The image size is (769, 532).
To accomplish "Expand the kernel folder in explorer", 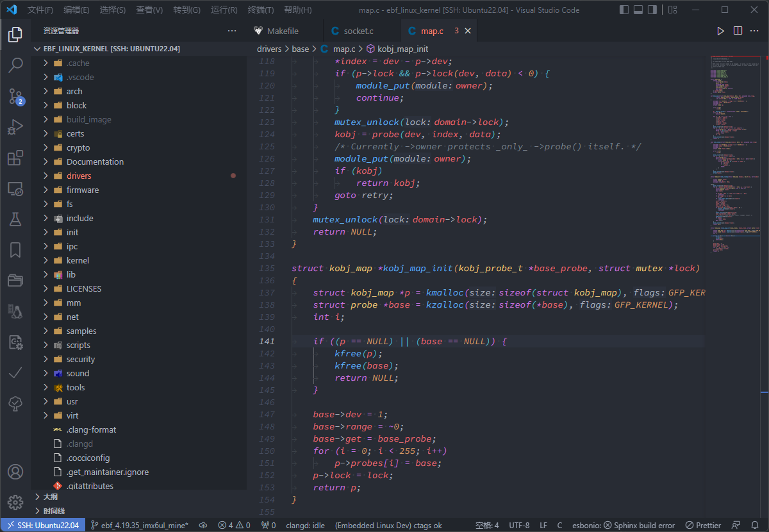I will [x=78, y=260].
